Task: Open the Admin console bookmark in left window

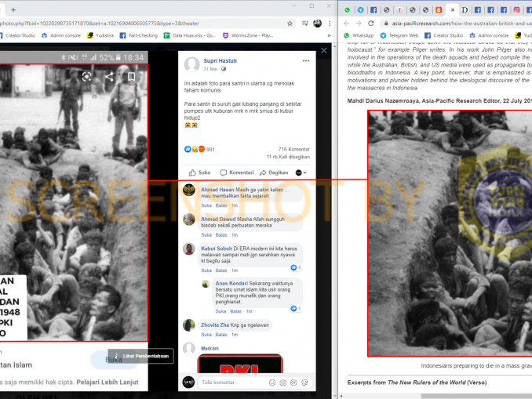Action: pyautogui.click(x=61, y=35)
